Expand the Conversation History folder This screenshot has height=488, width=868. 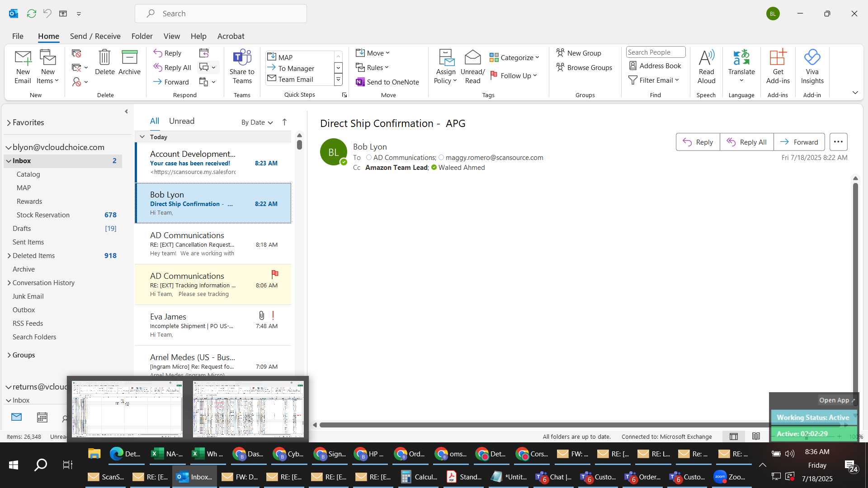coord(9,283)
